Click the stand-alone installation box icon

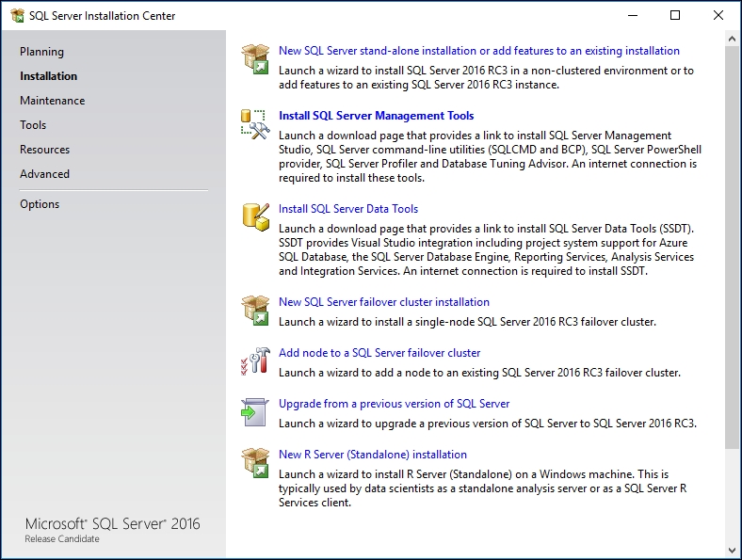coord(255,59)
